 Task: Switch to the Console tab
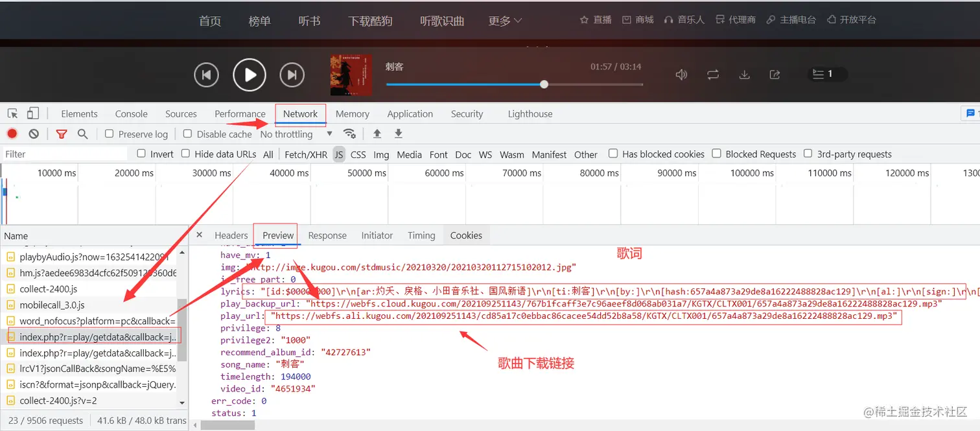point(132,113)
